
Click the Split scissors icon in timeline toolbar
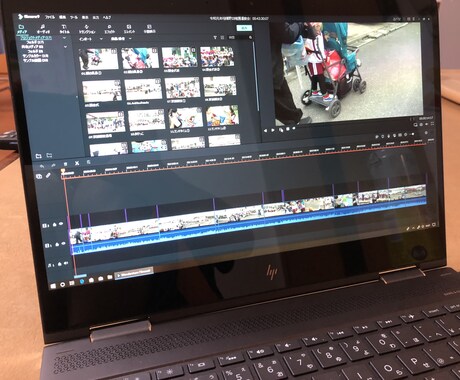77,163
